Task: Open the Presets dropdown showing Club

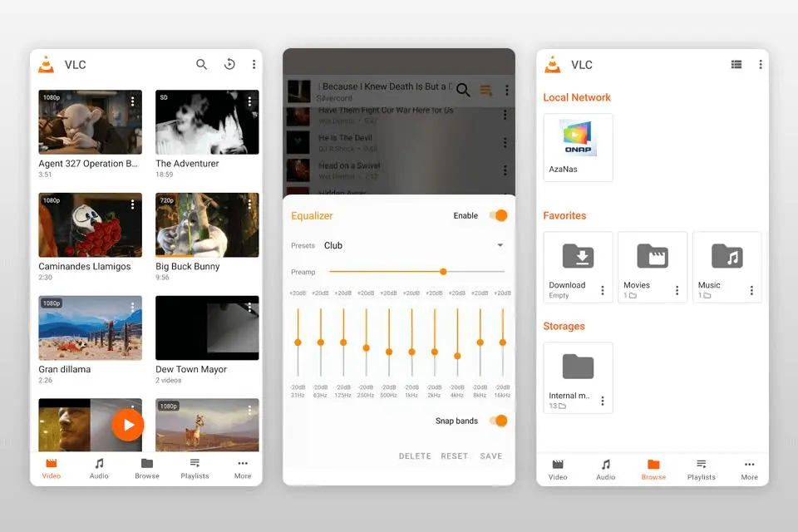Action: coord(413,245)
